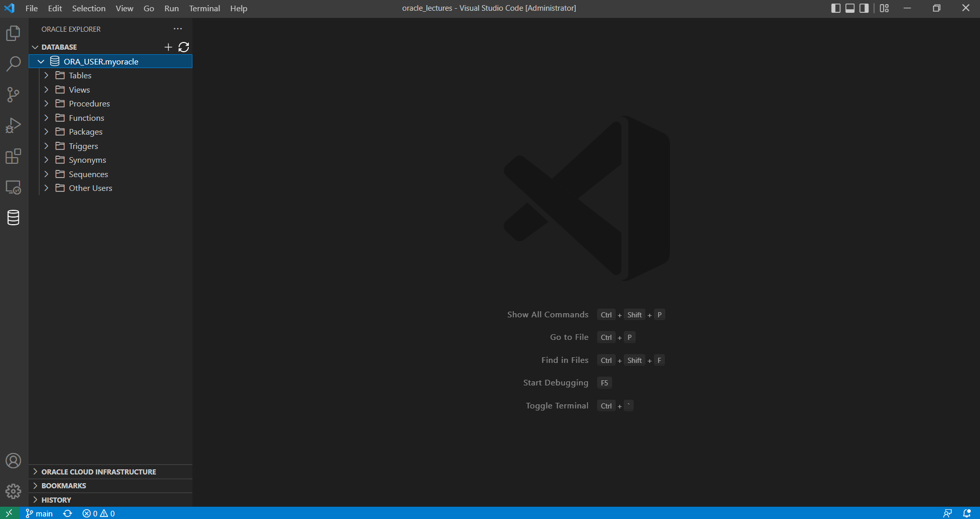Click the feedback icon in status bar
Screen dimensions: 980x519
coord(948,513)
